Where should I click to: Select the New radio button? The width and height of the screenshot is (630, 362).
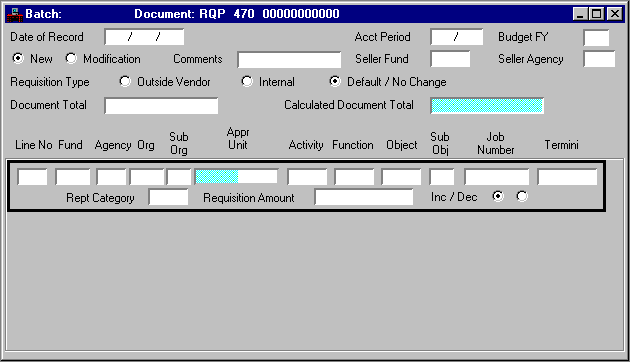[18, 58]
